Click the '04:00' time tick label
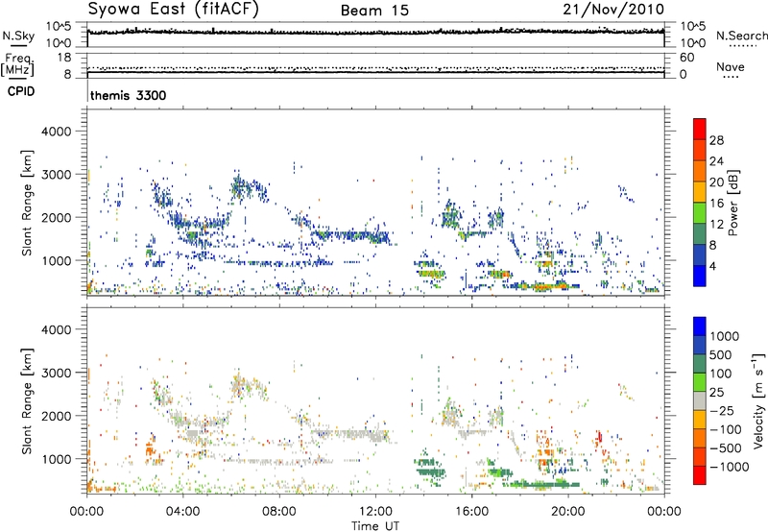 [183, 512]
